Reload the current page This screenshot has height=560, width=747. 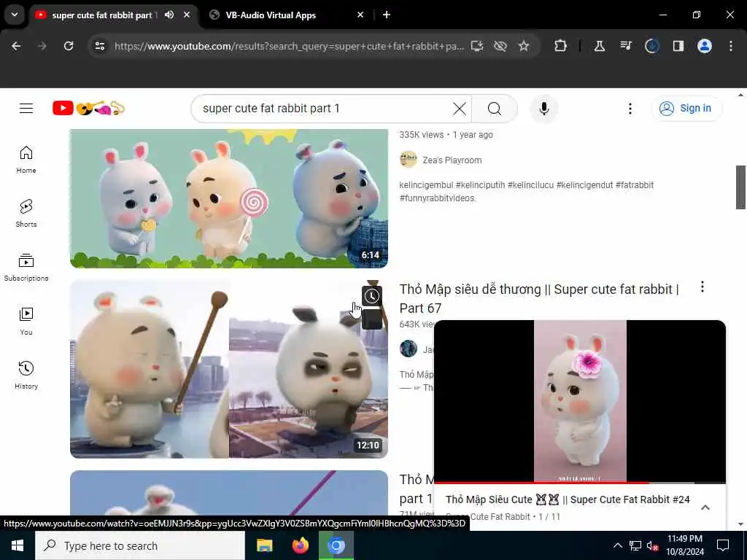click(x=69, y=46)
